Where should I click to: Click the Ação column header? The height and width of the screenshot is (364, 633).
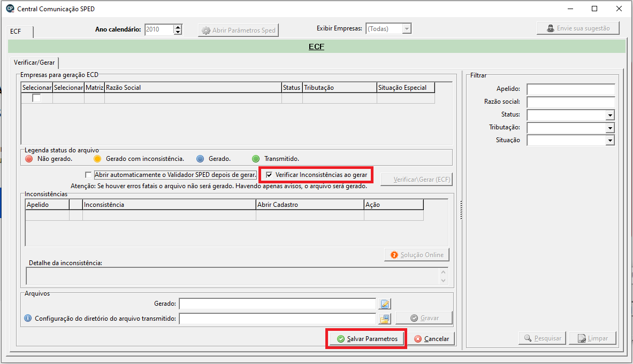coord(394,205)
